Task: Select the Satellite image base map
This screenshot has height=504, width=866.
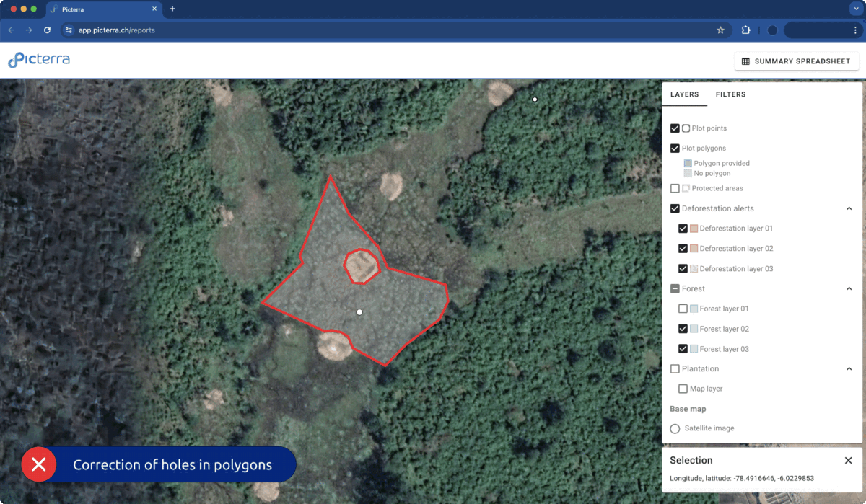Action: point(675,428)
